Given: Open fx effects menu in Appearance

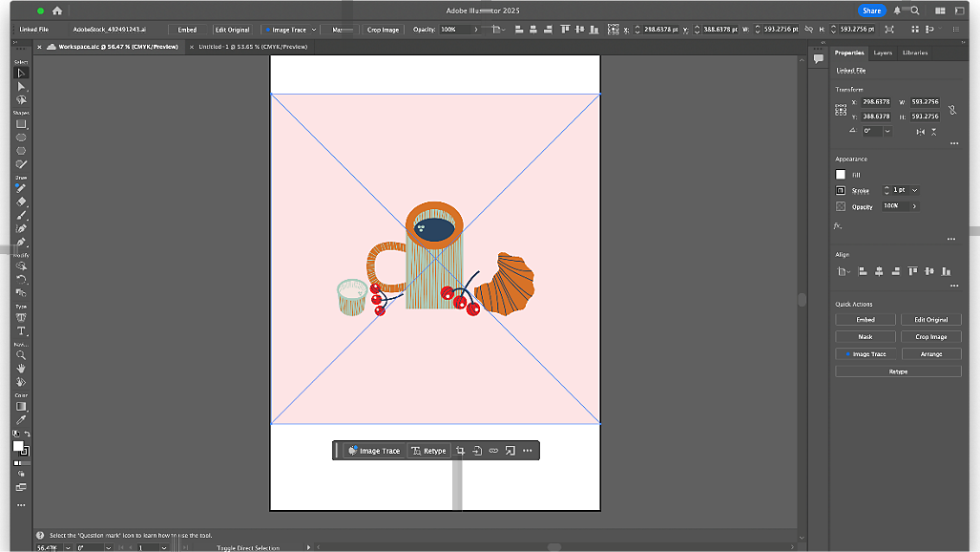Looking at the screenshot, I should (x=838, y=226).
